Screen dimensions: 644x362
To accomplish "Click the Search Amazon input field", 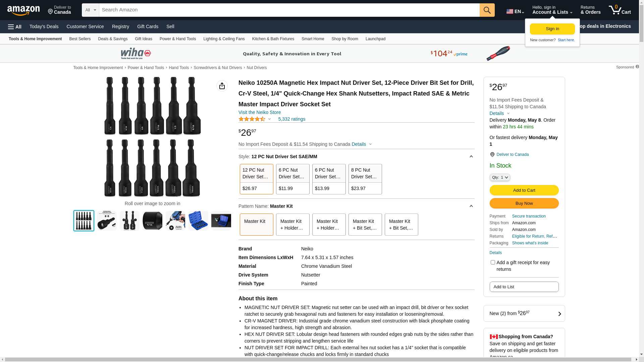I will pos(288,10).
